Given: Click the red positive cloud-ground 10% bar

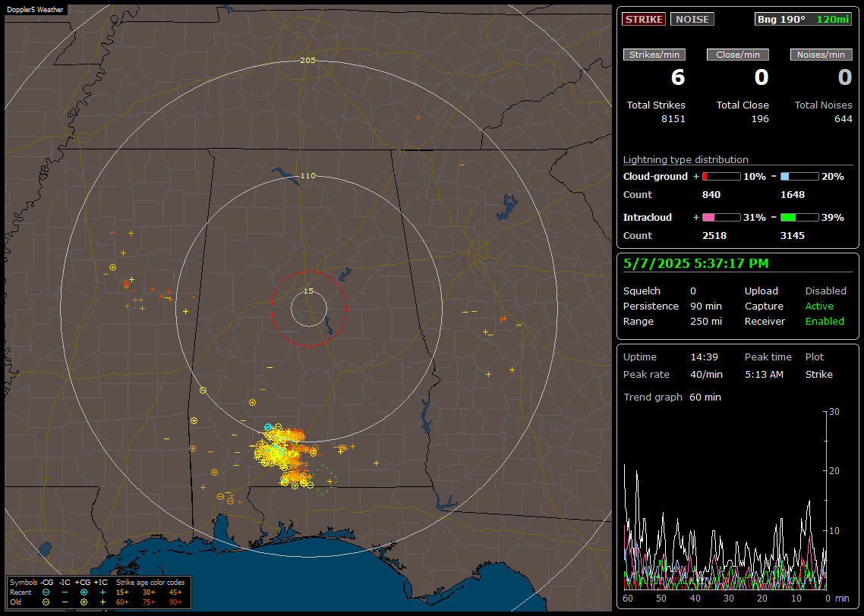Looking at the screenshot, I should (x=721, y=177).
